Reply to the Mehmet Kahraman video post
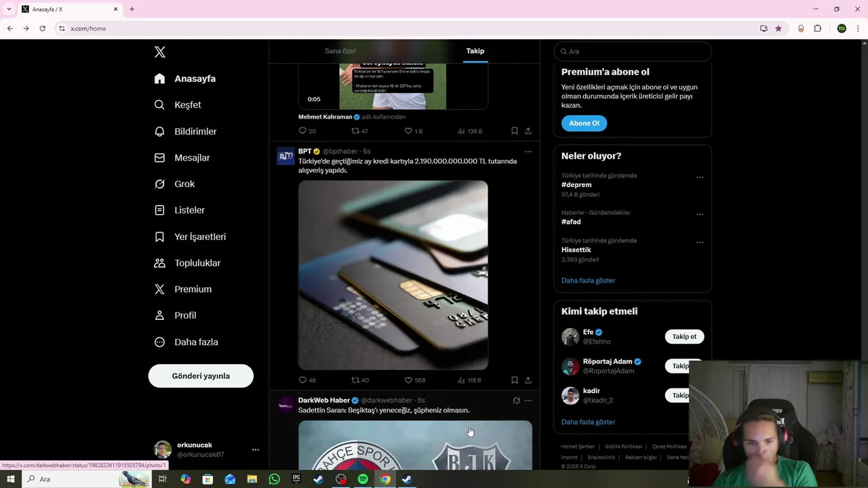This screenshot has height=488, width=868. click(x=302, y=131)
